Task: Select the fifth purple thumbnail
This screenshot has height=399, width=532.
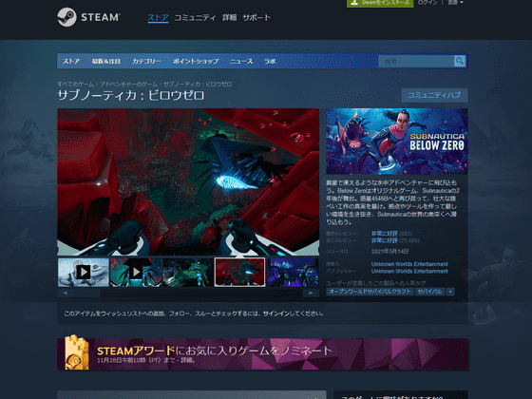Action: [294, 272]
